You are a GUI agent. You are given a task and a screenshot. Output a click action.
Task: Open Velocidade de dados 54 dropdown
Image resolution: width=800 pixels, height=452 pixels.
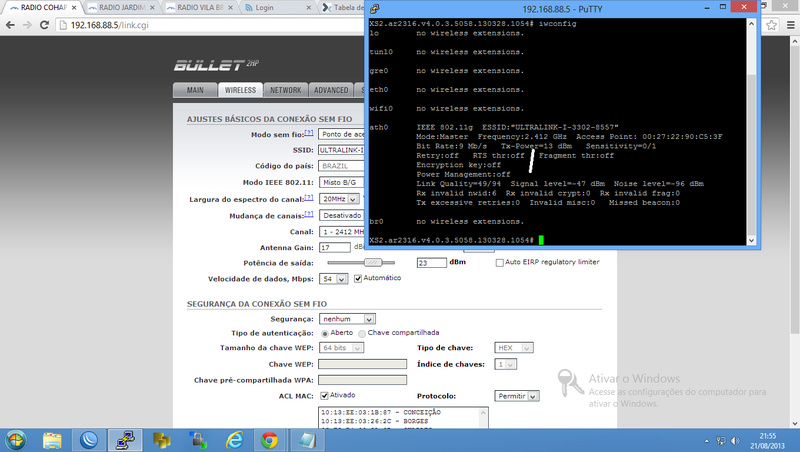click(x=334, y=279)
